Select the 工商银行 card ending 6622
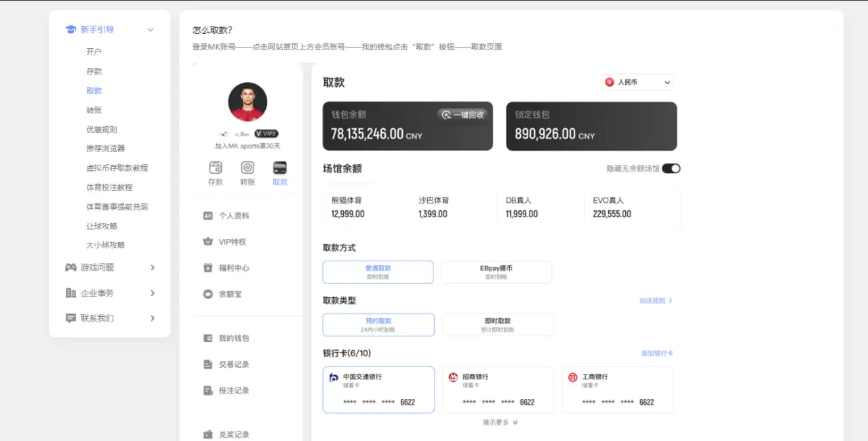The width and height of the screenshot is (868, 441). (618, 389)
